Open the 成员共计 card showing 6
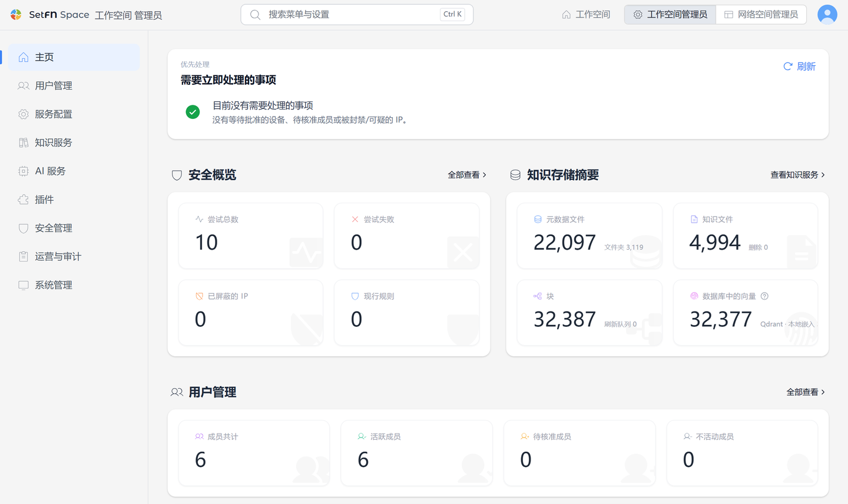This screenshot has width=848, height=504. pos(254,453)
